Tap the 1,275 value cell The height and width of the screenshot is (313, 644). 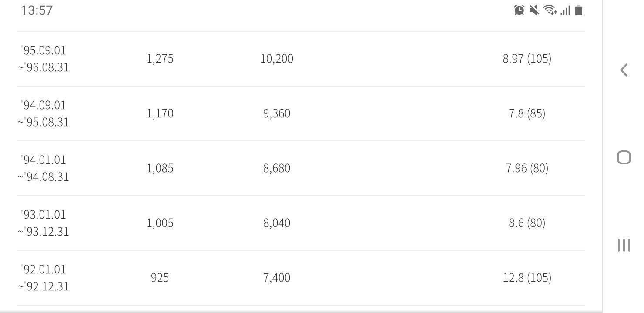pyautogui.click(x=160, y=59)
